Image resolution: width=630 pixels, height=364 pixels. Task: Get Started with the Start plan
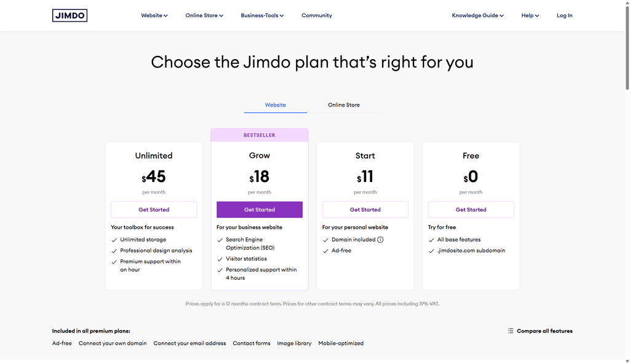point(365,209)
